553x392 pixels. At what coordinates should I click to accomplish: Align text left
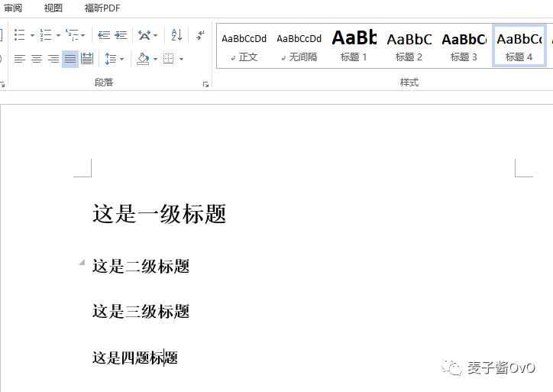[x=20, y=59]
